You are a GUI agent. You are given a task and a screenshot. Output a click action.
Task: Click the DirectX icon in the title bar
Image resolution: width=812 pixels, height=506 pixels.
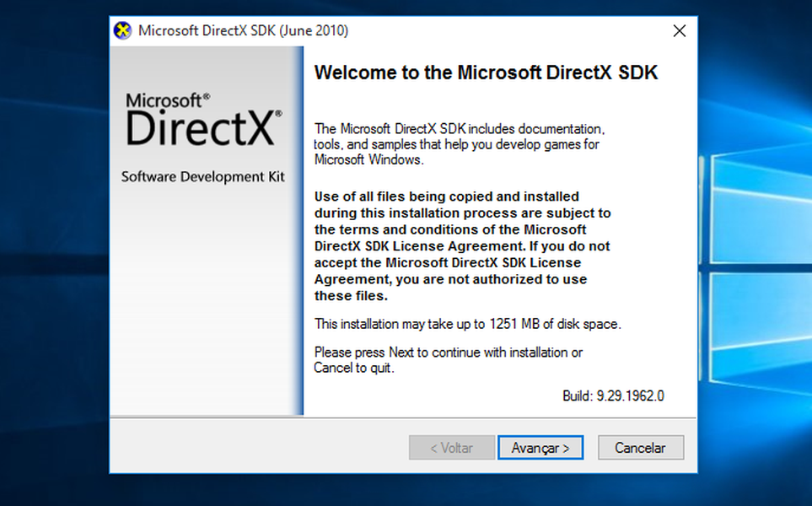(x=123, y=30)
